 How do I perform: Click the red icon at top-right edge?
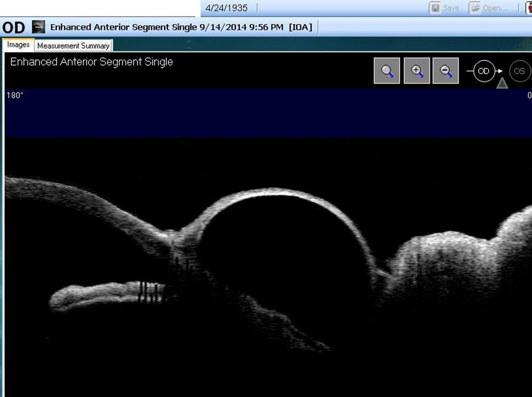(x=528, y=8)
